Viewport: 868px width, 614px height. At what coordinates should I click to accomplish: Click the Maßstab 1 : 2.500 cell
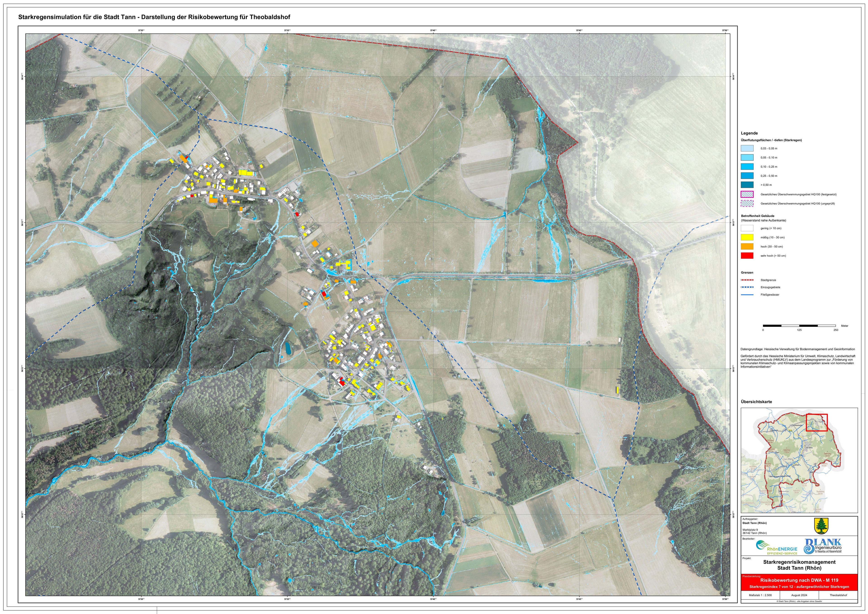coord(760,595)
